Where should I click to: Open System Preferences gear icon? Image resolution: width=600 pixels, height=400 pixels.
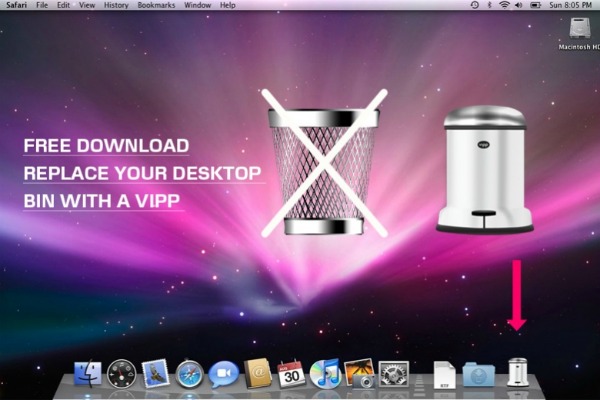(x=393, y=374)
